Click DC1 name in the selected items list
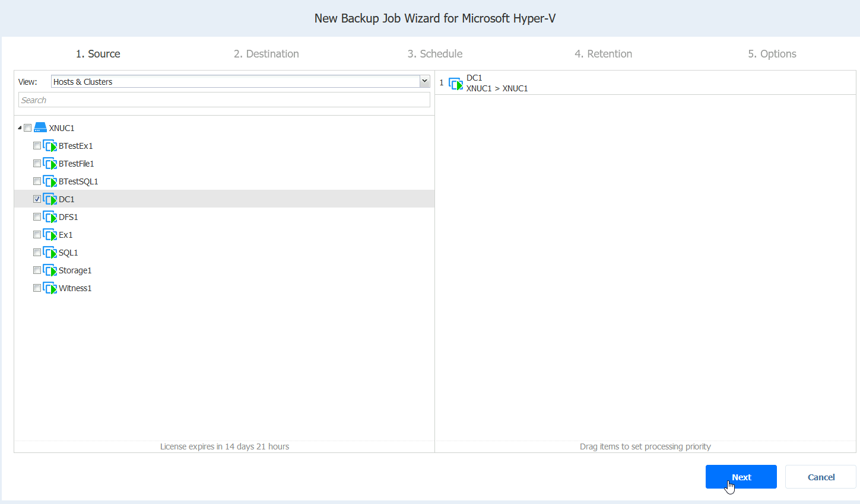Screen dimensions: 860x504 pos(474,78)
